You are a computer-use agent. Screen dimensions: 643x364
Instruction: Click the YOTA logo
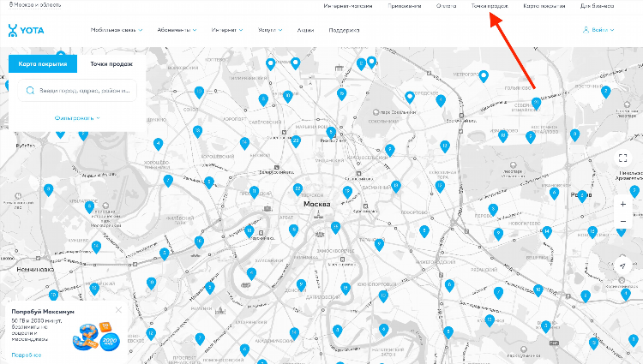tap(26, 30)
